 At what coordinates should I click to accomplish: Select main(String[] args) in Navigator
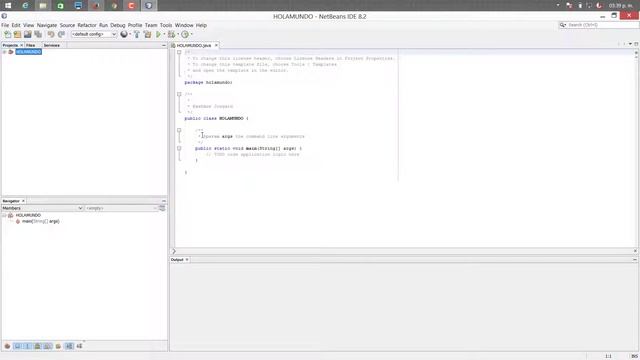(40, 221)
